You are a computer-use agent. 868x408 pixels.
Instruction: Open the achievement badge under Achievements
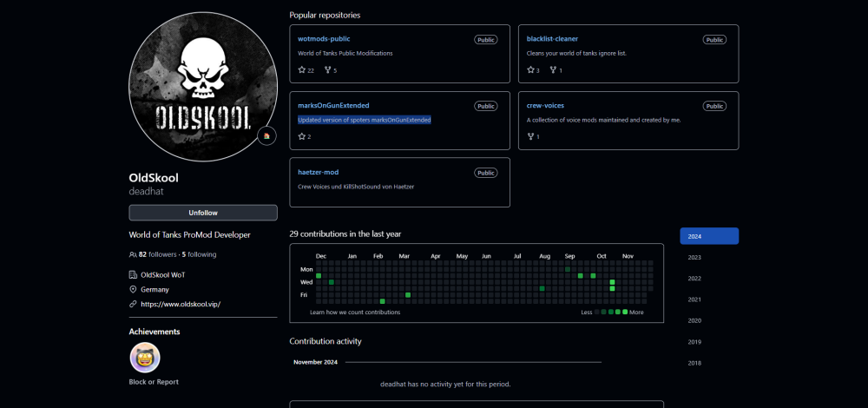pos(145,358)
